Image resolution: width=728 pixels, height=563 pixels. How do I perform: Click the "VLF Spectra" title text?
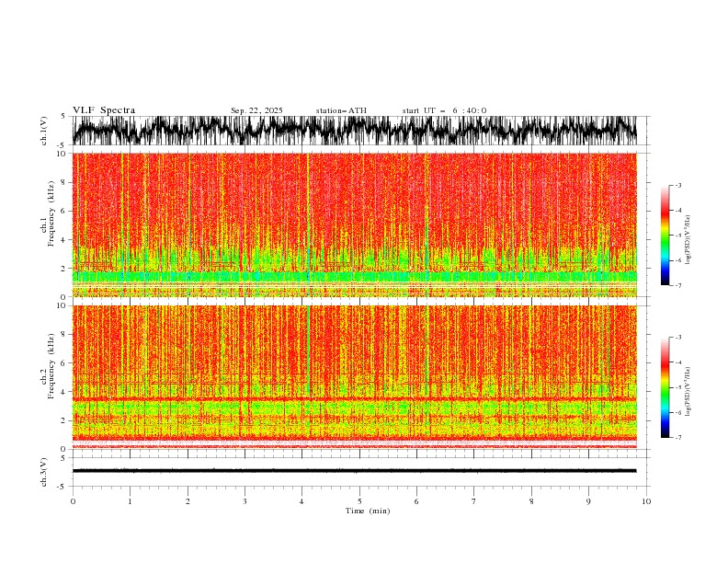[x=104, y=110]
